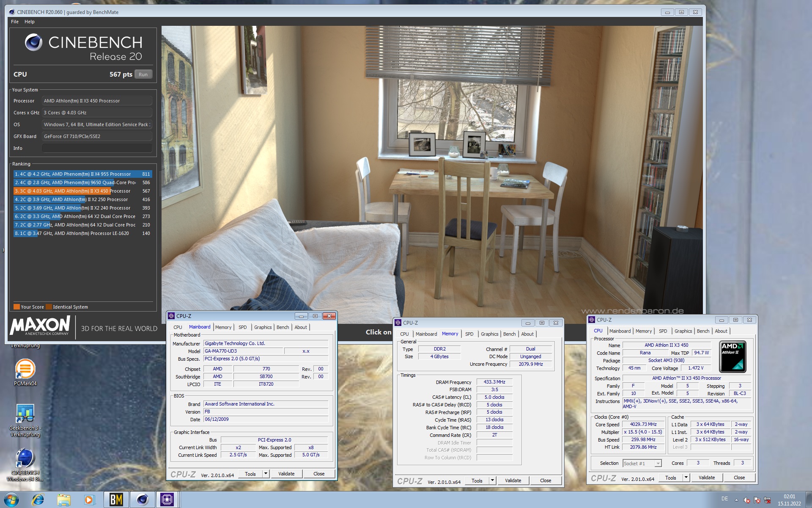Screen dimensions: 812x508
Task: Click the volume icon in system tray
Action: tap(747, 500)
